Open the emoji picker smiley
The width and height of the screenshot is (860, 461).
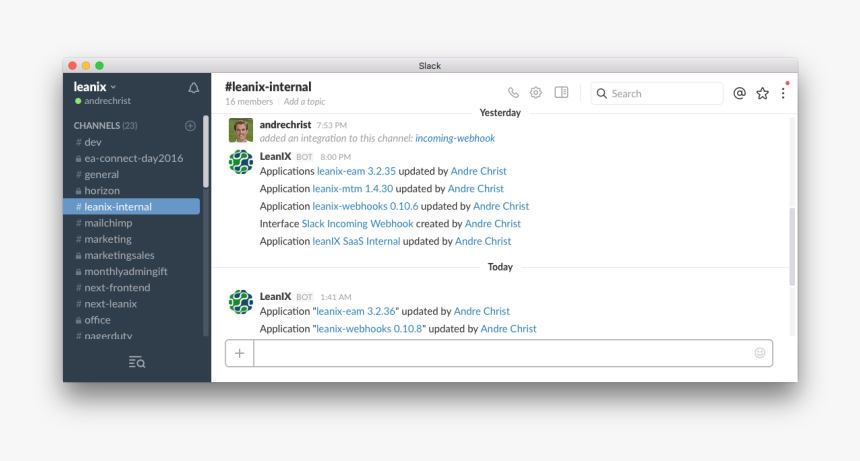tap(760, 353)
